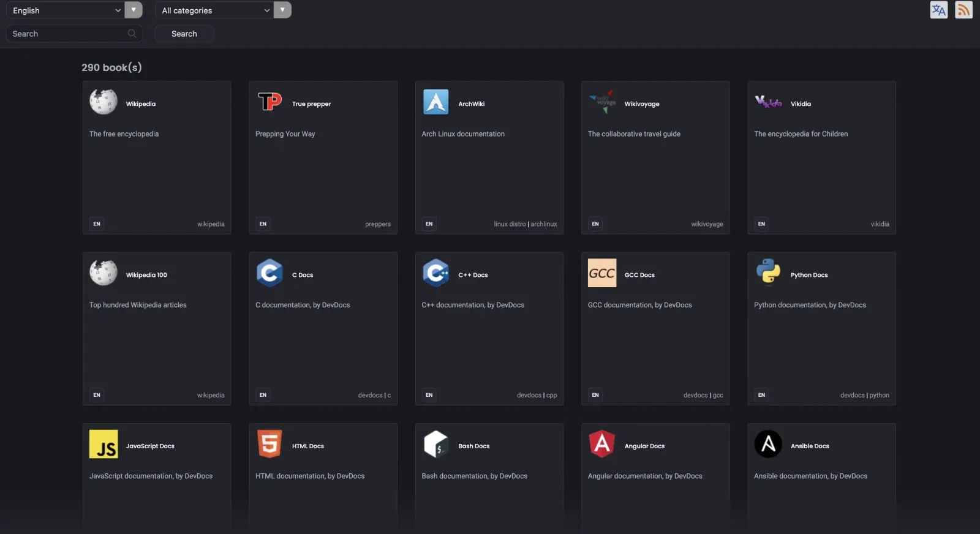
Task: Click the wikipedia tag on Wikipedia card
Action: click(x=211, y=224)
